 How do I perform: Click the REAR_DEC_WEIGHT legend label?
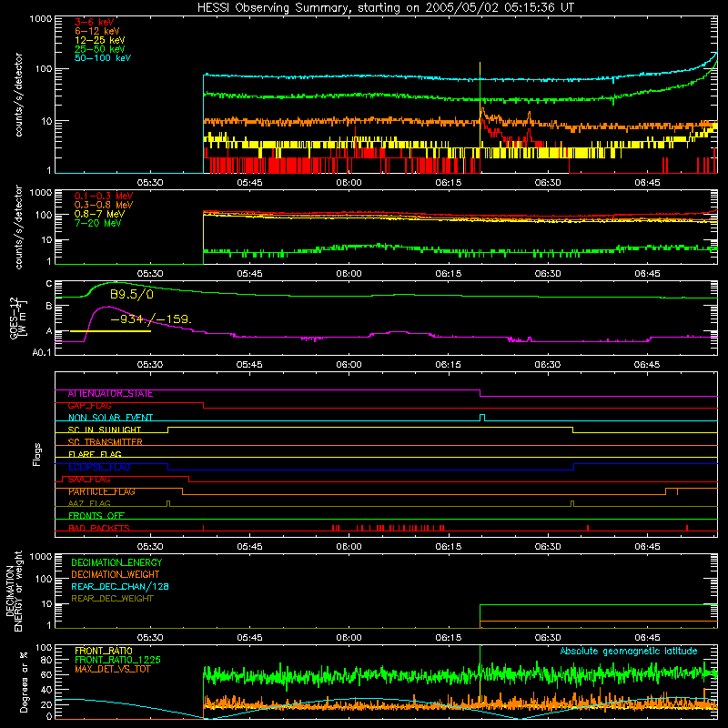pos(112,599)
